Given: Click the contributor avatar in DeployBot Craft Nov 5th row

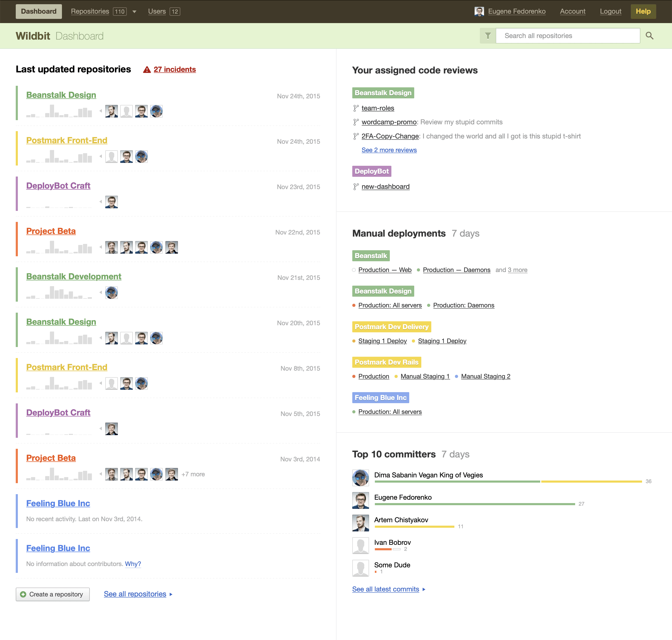Looking at the screenshot, I should click(x=111, y=429).
